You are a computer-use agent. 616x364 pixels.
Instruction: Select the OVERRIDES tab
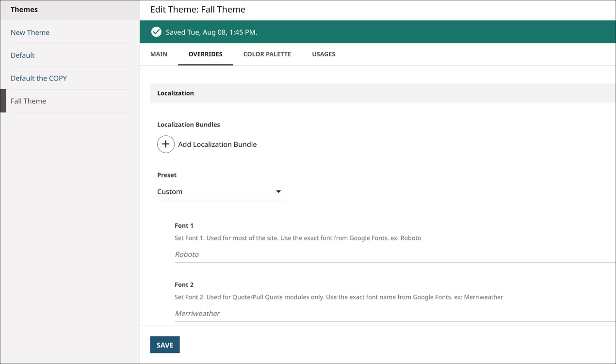tap(205, 54)
